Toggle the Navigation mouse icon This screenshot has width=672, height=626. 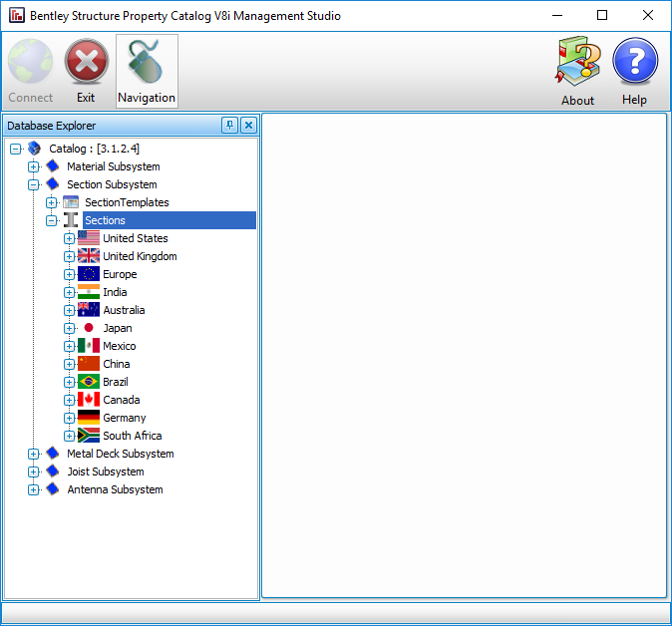click(147, 62)
